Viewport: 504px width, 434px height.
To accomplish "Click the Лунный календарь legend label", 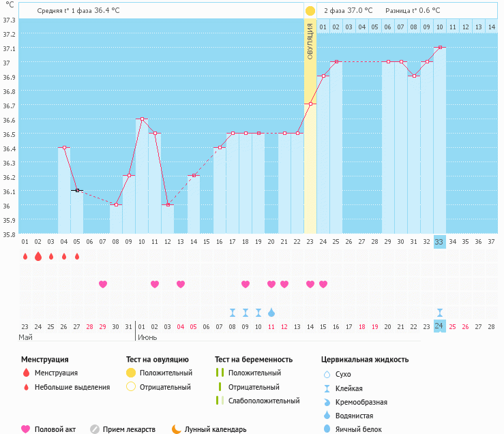I will pyautogui.click(x=216, y=429).
